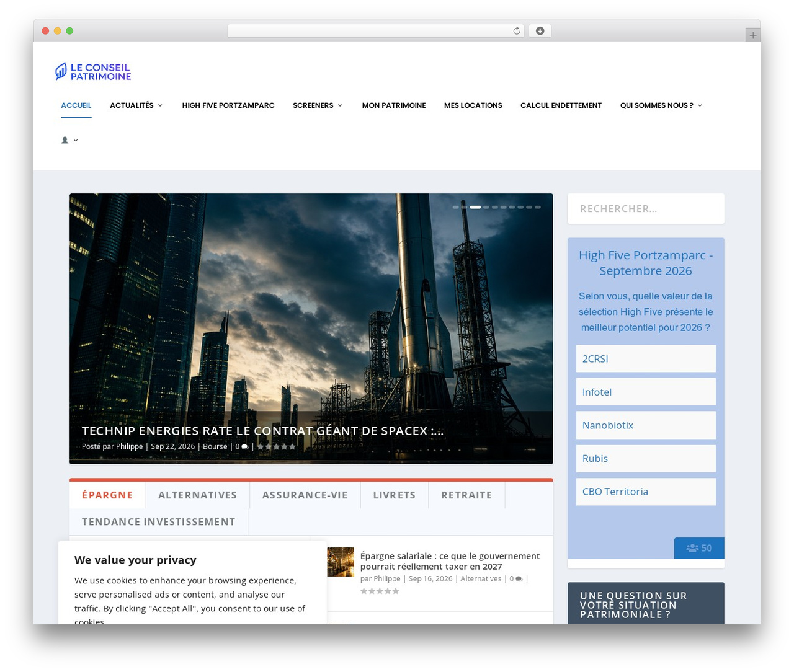The width and height of the screenshot is (794, 672).
Task: Rate the Technip slider post with stars
Action: coord(276,447)
